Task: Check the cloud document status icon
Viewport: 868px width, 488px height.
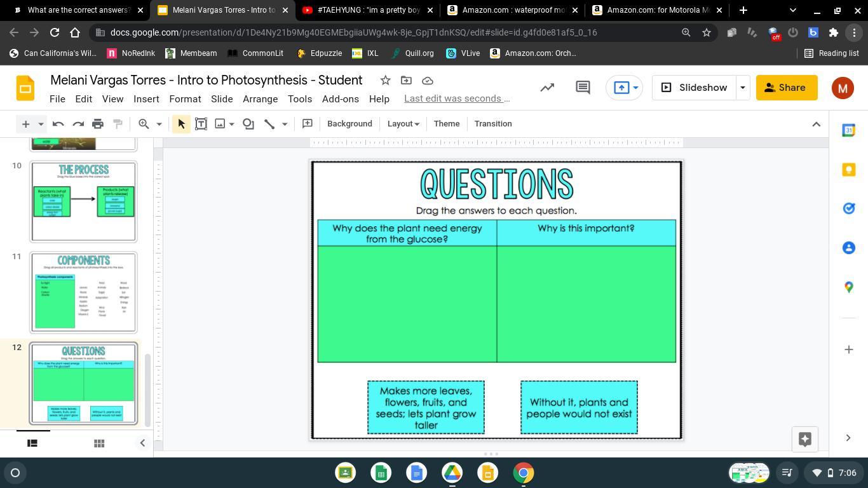Action: point(428,80)
